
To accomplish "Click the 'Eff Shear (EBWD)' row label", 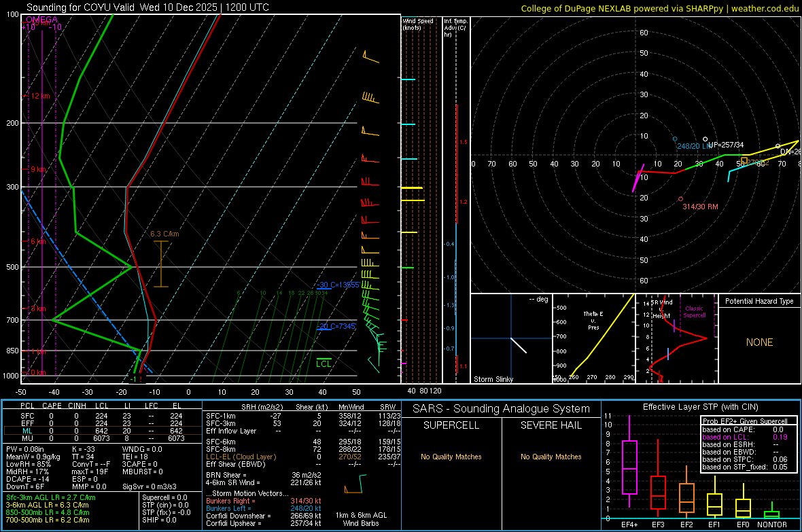I will tap(236, 464).
